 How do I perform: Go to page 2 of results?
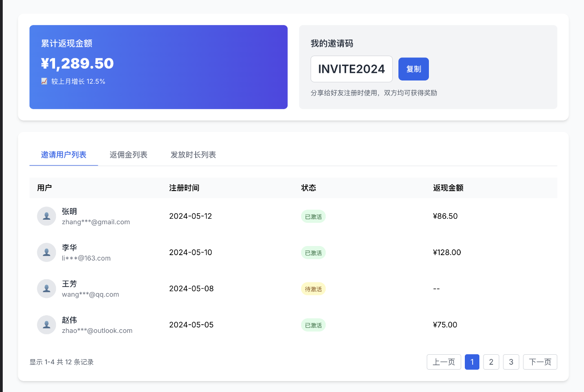(x=491, y=362)
